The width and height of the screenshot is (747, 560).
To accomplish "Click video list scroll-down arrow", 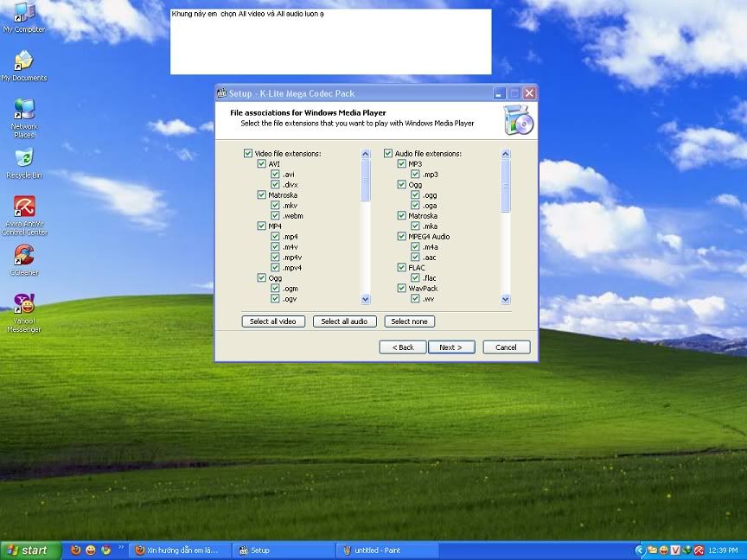I will click(x=366, y=299).
